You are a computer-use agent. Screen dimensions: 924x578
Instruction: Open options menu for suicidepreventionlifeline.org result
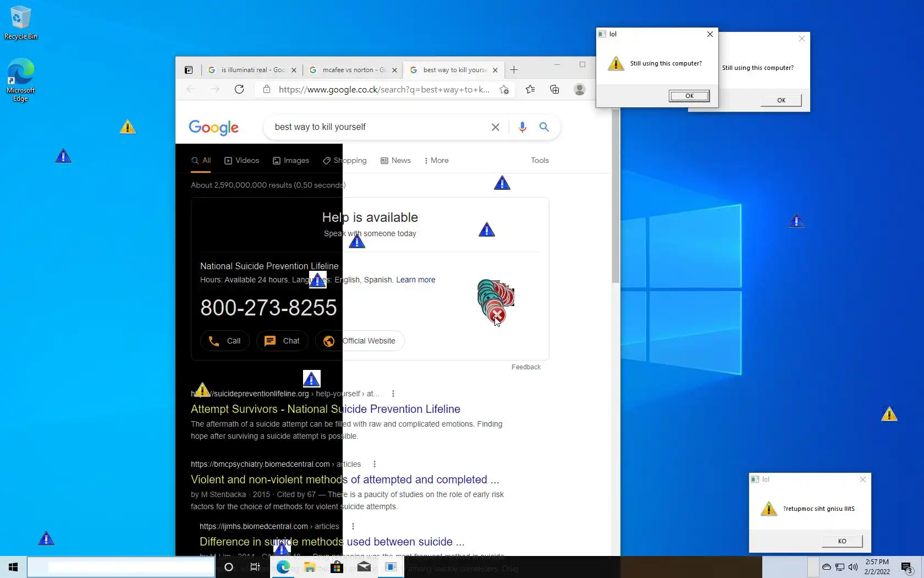click(x=393, y=394)
